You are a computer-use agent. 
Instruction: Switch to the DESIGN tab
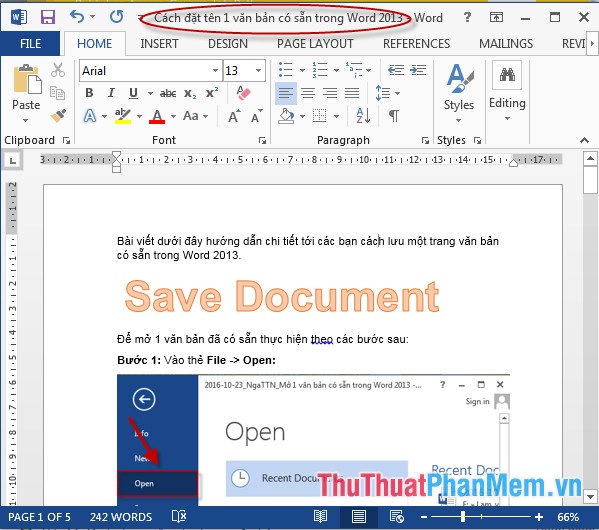228,44
